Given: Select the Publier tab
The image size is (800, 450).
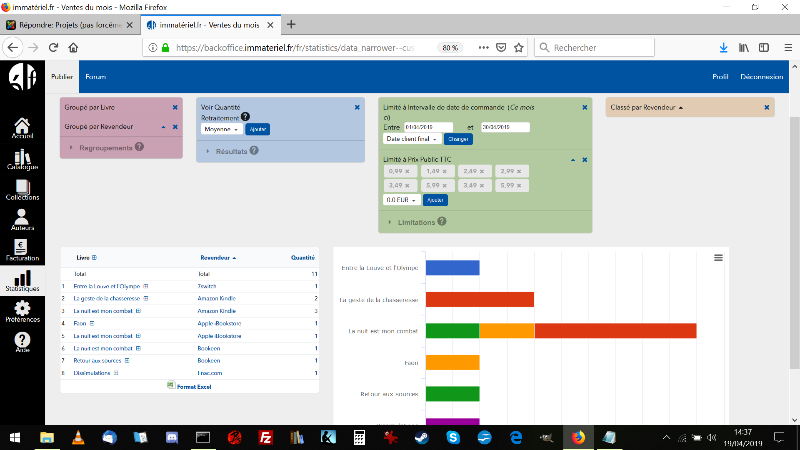Looking at the screenshot, I should [x=62, y=76].
